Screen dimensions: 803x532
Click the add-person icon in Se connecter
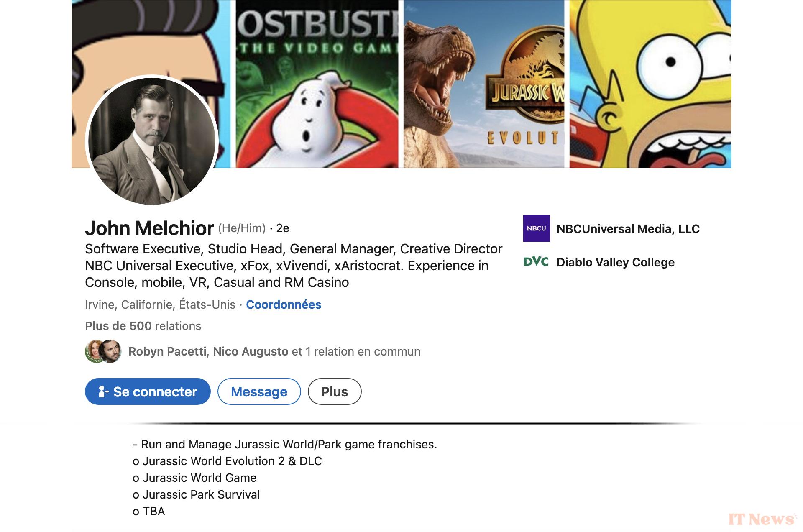click(103, 391)
